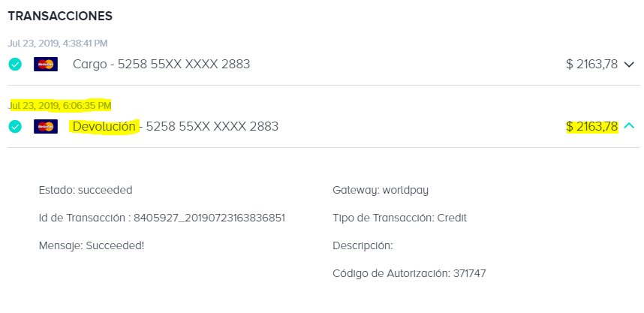Screen dimensions: 644x313
Task: Click the highlighted Devolución amount $ 2163,78
Action: [x=592, y=127]
